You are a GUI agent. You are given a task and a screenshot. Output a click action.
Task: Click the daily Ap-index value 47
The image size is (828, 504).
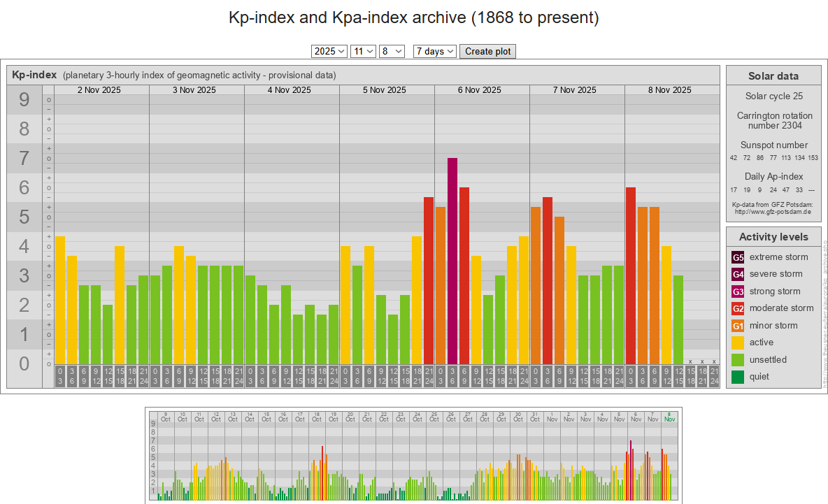pos(786,190)
